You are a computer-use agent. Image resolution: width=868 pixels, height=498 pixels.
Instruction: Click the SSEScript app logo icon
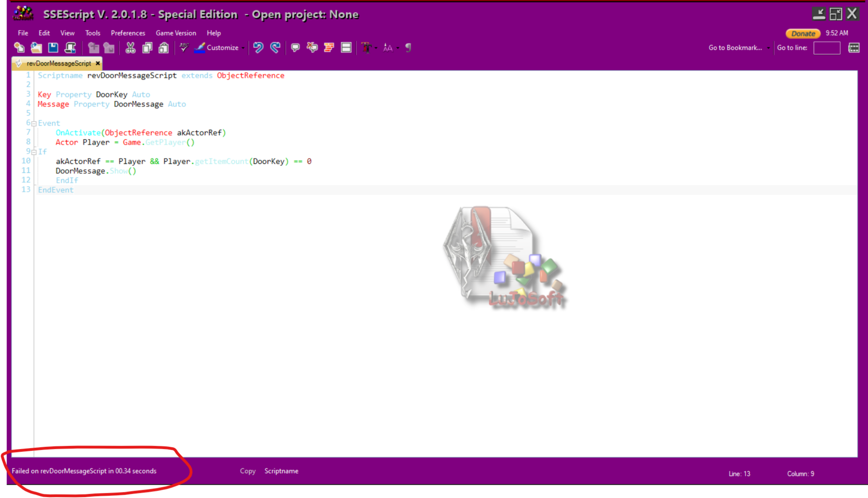(x=23, y=14)
